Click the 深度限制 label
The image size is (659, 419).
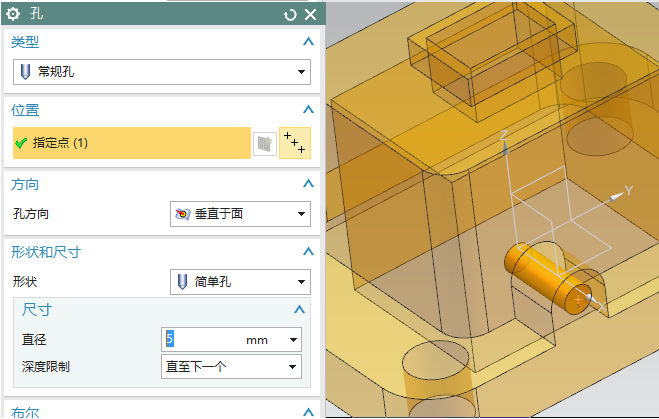(46, 367)
